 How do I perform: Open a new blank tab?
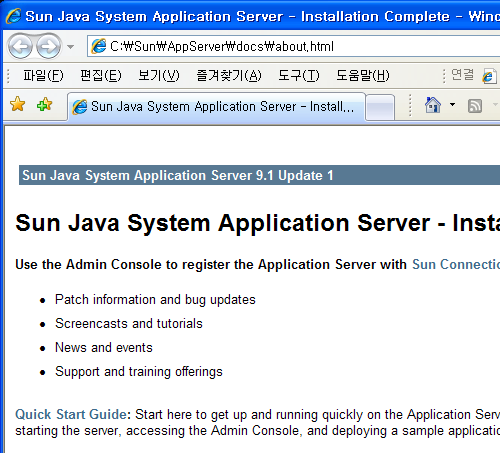pos(380,107)
